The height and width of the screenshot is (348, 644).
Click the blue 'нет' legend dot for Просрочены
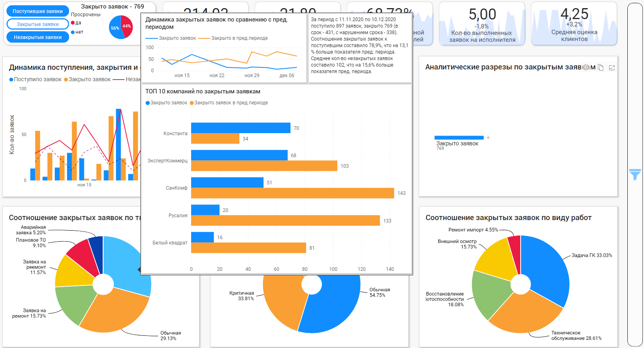[73, 32]
